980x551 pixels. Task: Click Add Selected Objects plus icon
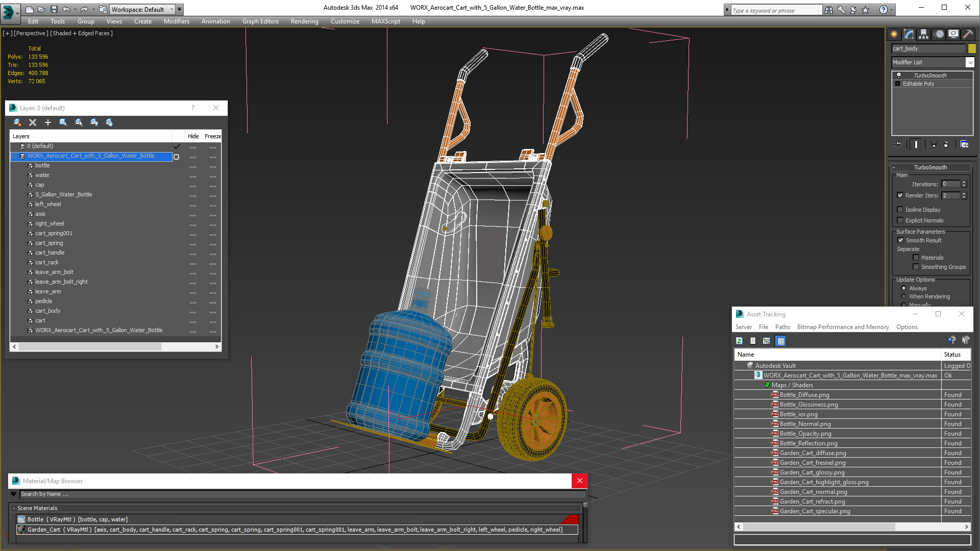tap(48, 122)
